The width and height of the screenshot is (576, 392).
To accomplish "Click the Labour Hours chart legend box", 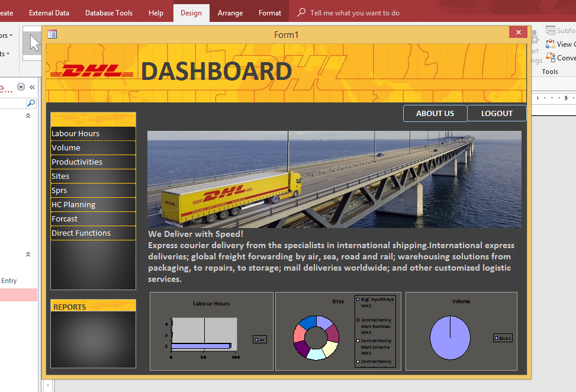I will 260,339.
